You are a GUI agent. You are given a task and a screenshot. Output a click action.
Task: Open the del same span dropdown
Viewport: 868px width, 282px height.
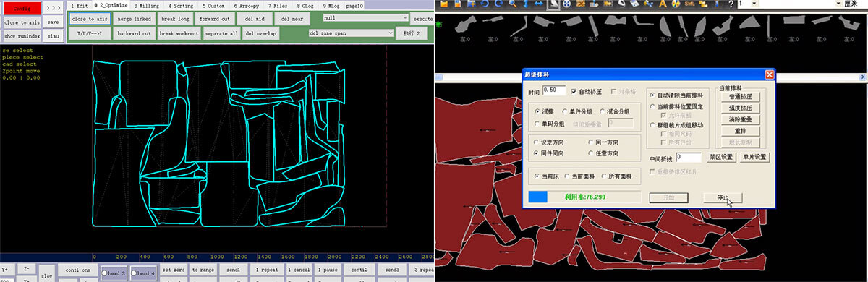[x=352, y=33]
